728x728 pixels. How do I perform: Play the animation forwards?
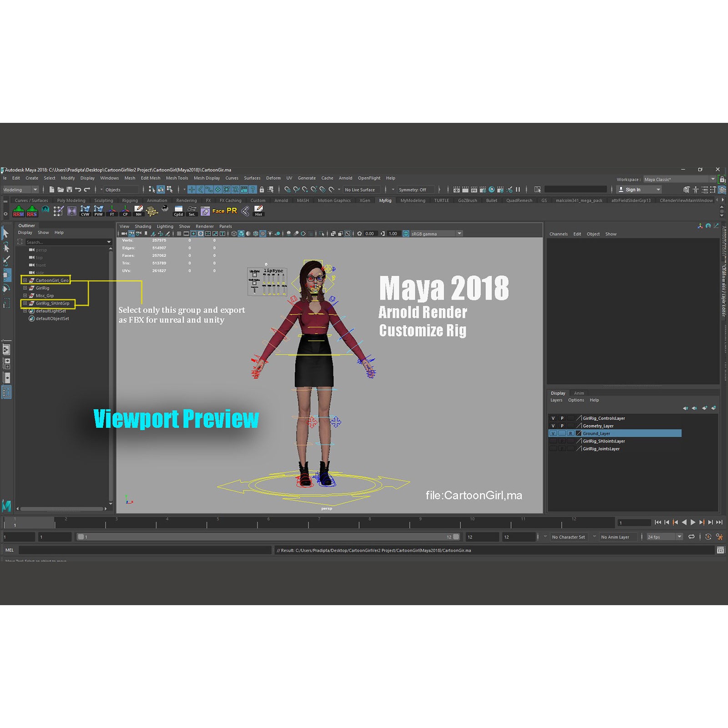[x=693, y=522]
